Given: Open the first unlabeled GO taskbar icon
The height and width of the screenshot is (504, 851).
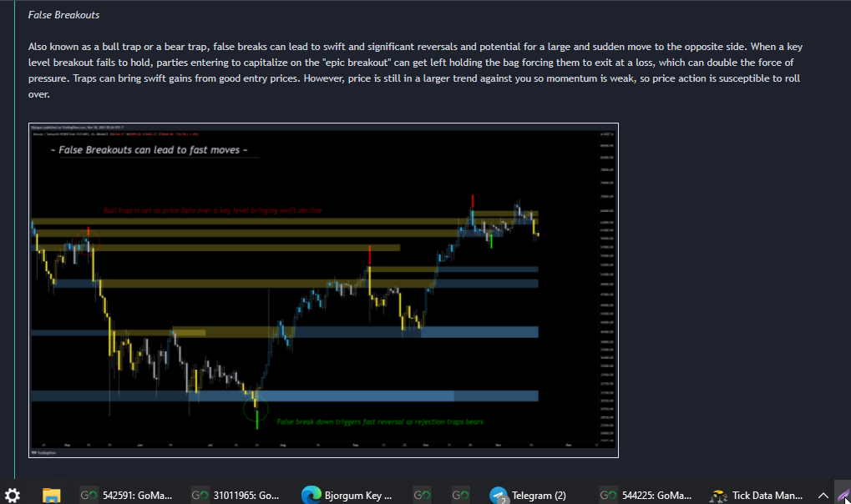Looking at the screenshot, I should pyautogui.click(x=423, y=495).
